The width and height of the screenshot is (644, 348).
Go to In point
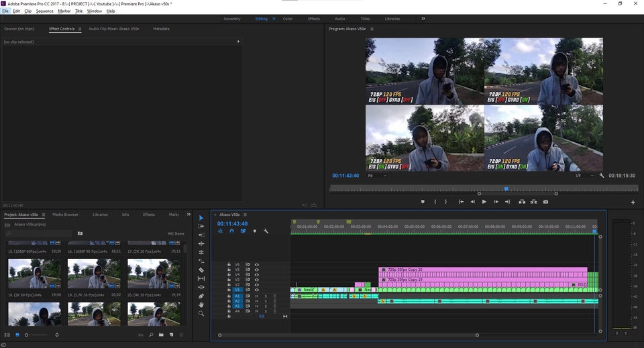[461, 202]
